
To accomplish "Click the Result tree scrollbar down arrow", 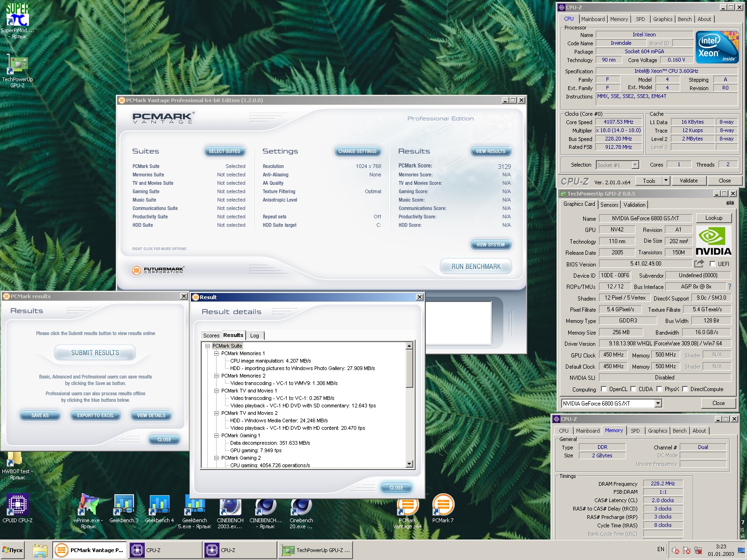I will click(409, 464).
